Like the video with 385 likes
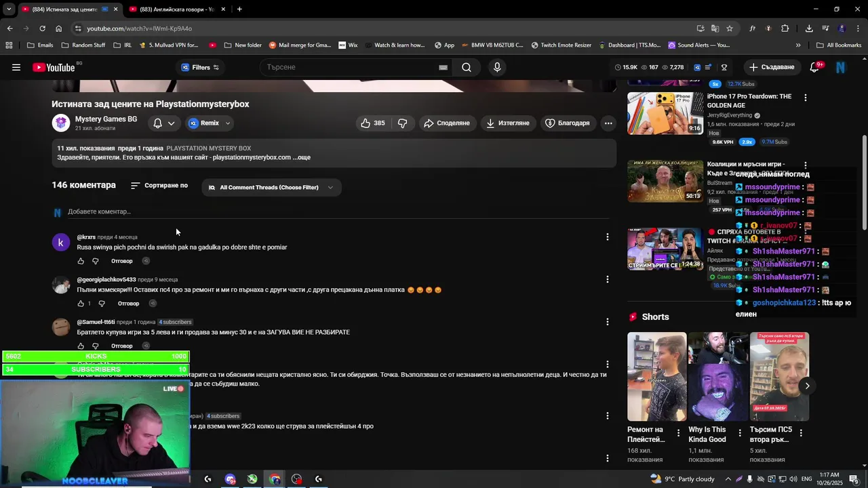Screen dimensions: 868x488 click(x=373, y=123)
